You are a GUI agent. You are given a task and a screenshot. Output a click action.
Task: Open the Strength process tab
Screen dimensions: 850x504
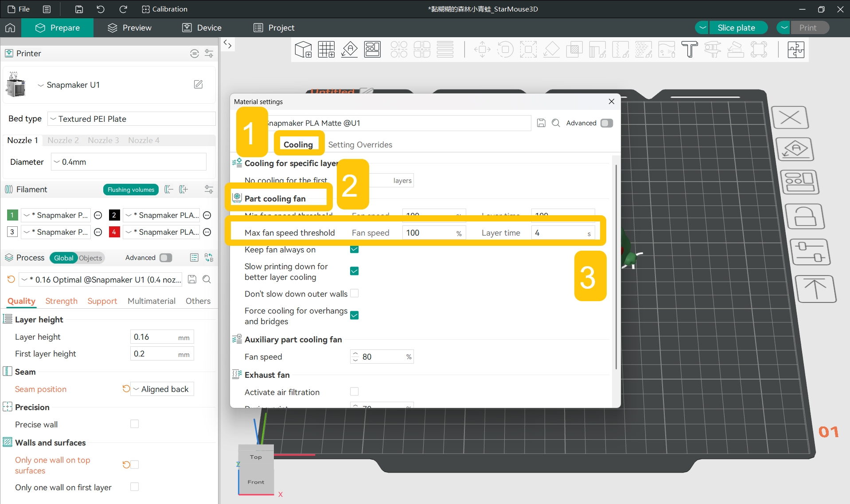pos(61,301)
